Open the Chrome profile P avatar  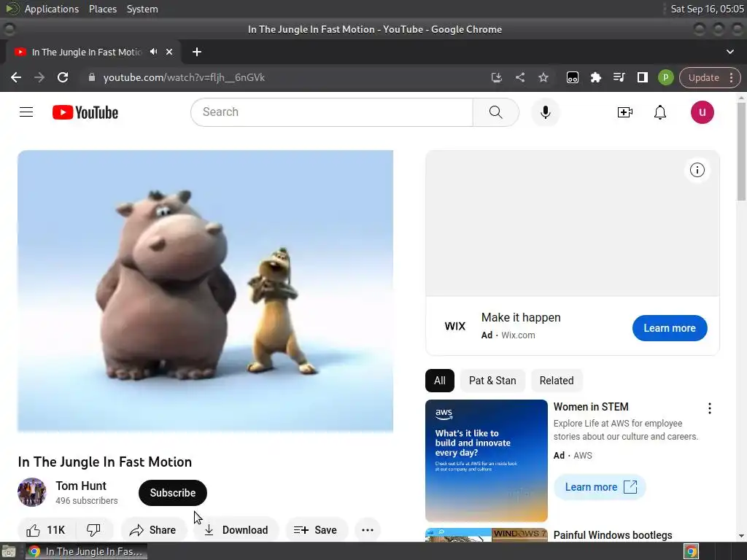[x=665, y=77]
